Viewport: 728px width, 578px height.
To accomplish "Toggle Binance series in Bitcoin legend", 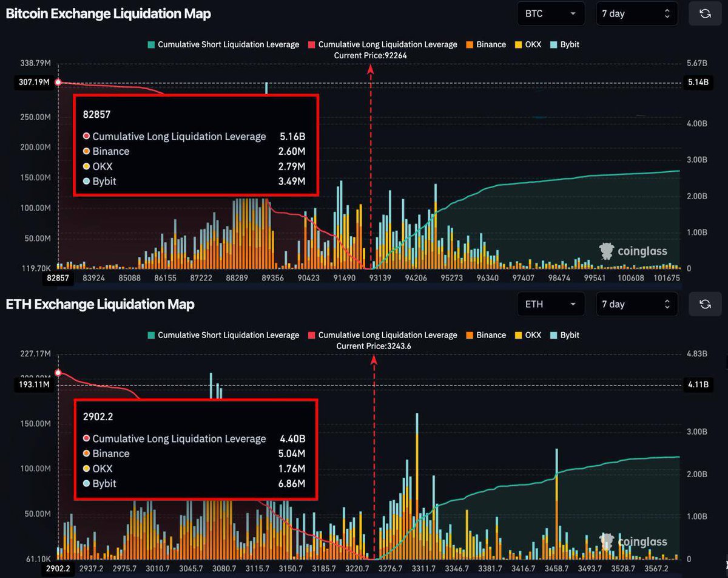I will click(486, 44).
